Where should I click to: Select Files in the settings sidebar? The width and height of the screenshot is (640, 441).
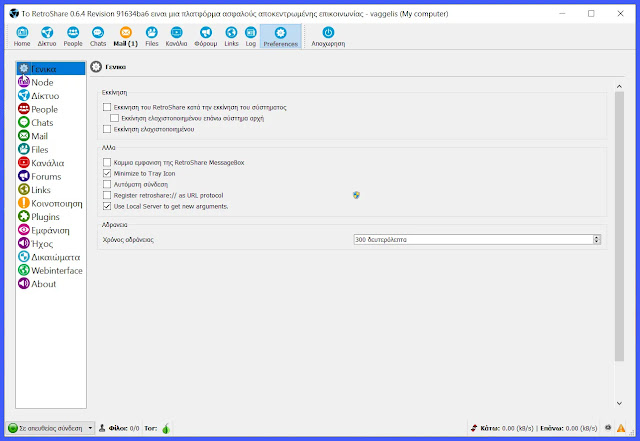(51, 149)
